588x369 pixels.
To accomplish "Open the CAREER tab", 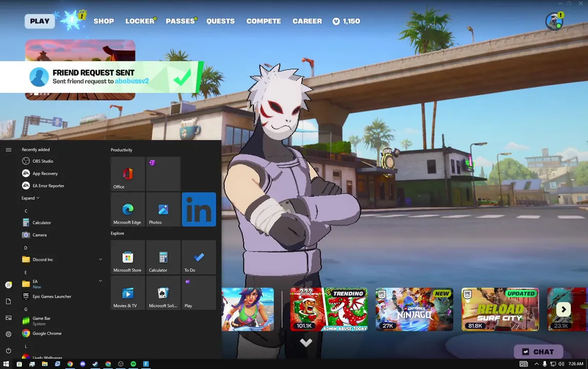I will pyautogui.click(x=307, y=22).
